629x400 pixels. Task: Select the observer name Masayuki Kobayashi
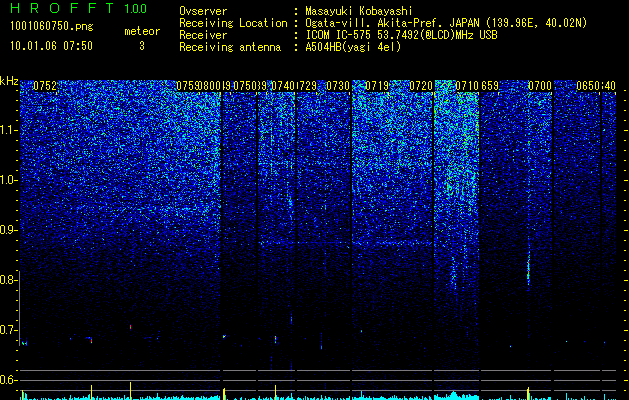click(x=359, y=11)
